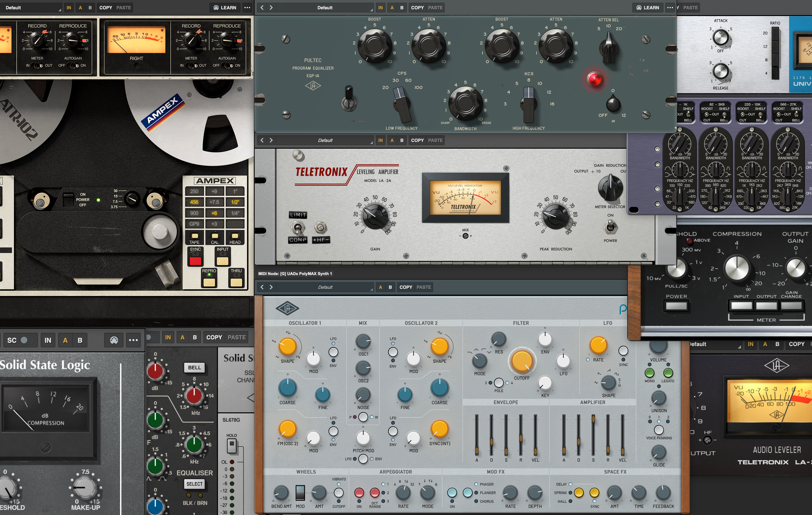
Task: Go to the next preset in the LA-2A toolbar
Action: [271, 140]
